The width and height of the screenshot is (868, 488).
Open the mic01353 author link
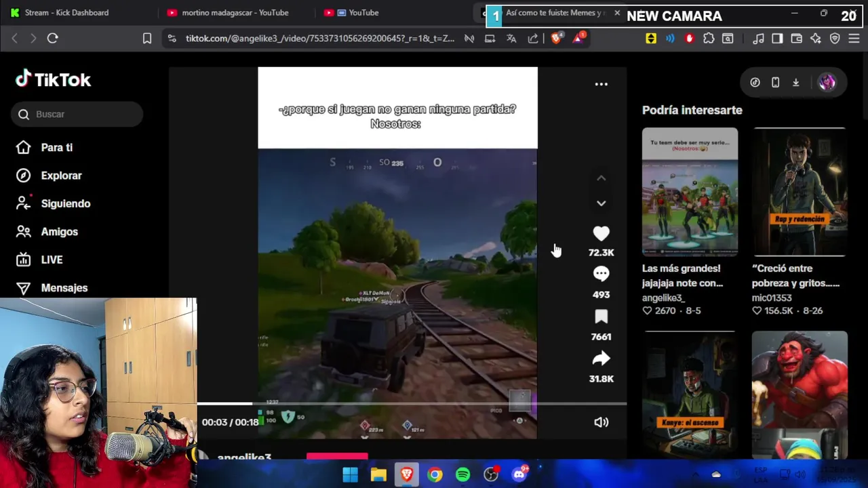772,298
